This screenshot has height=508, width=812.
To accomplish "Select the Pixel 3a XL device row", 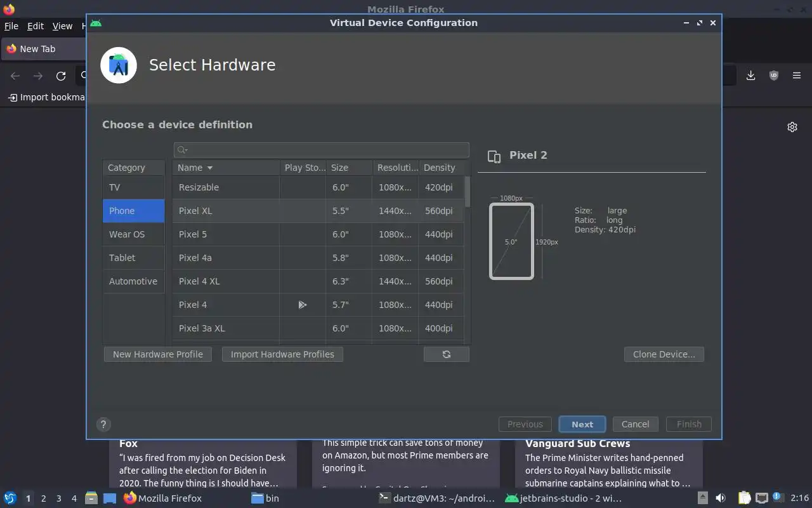I will (x=318, y=328).
